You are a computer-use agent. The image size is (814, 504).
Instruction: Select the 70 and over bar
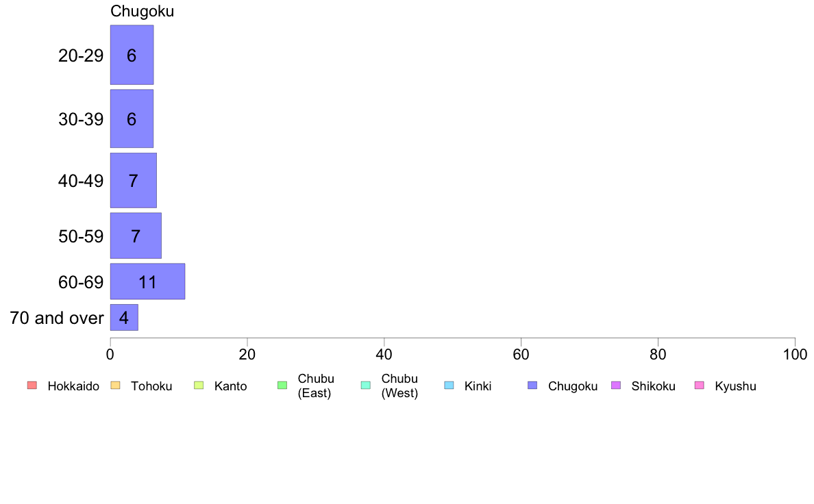point(124,317)
